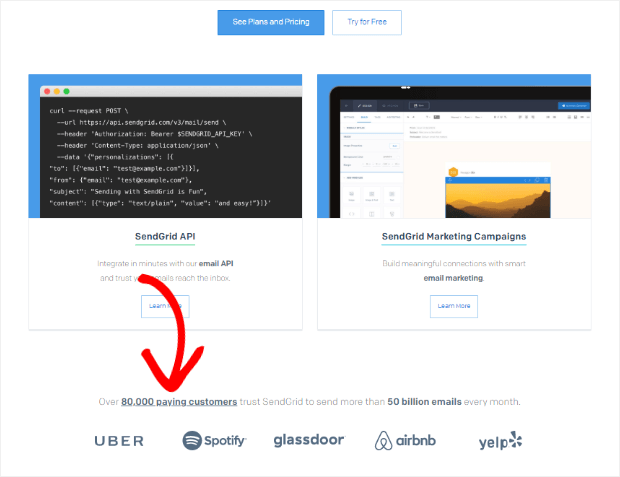This screenshot has height=477, width=620.
Task: Open Learn More under SendGrid API
Action: pos(165,306)
